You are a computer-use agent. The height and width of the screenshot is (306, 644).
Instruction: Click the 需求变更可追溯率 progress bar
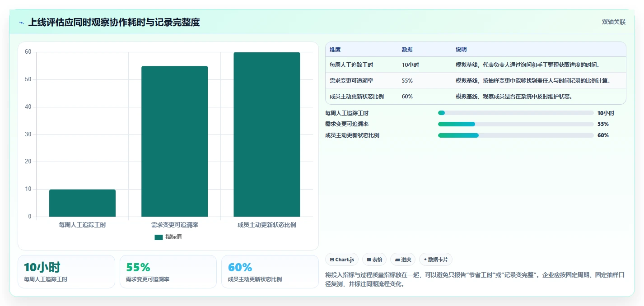(x=516, y=124)
